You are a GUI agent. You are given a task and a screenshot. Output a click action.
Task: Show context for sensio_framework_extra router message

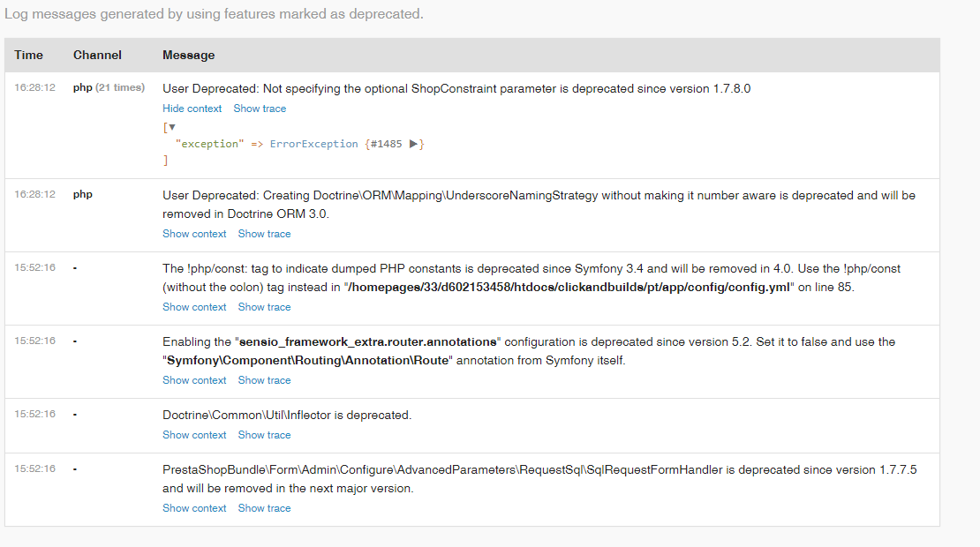pyautogui.click(x=194, y=380)
